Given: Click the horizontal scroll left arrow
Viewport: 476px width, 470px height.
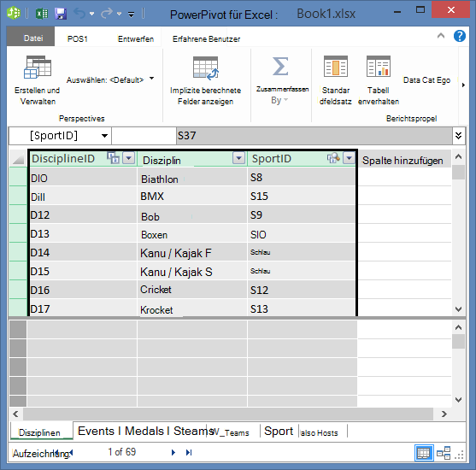Looking at the screenshot, I should click(x=15, y=414).
